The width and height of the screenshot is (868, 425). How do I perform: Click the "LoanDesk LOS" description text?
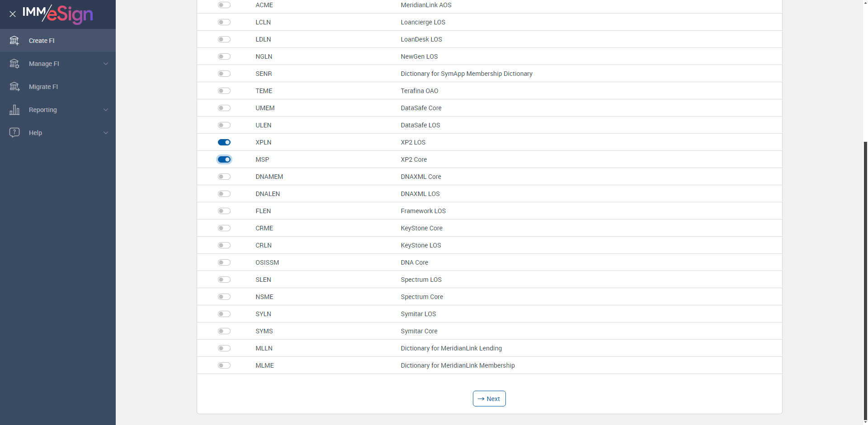tap(421, 39)
